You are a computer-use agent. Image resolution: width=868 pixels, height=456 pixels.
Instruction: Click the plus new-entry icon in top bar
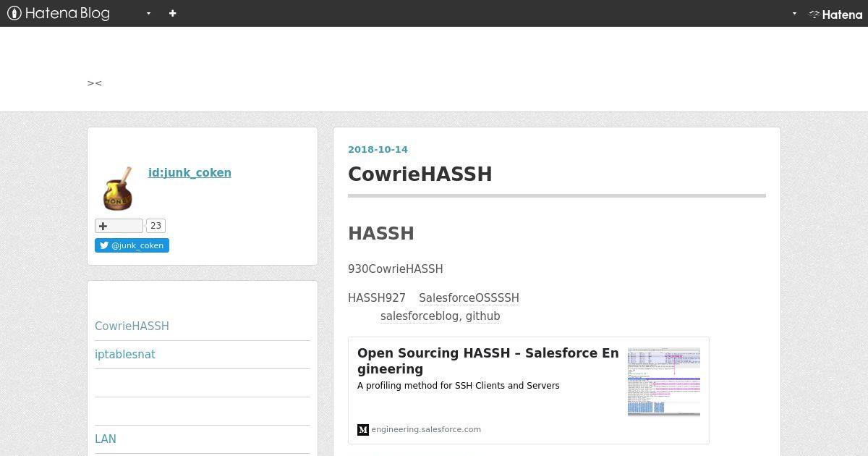[x=172, y=13]
